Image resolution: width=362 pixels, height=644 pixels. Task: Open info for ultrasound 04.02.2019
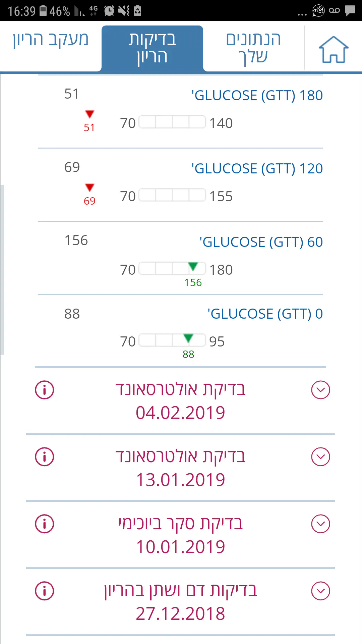pos(45,390)
